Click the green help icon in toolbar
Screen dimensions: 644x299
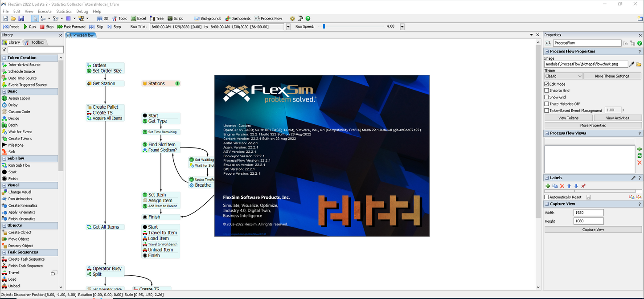point(308,19)
